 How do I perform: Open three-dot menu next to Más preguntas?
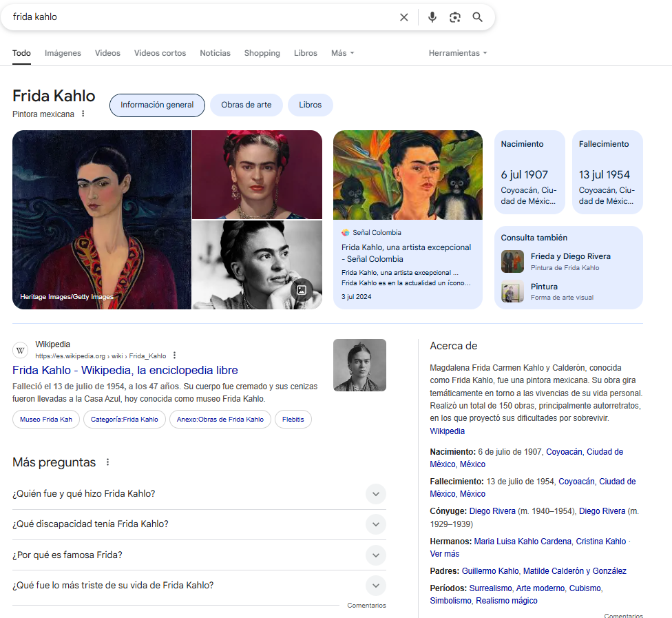coord(107,462)
